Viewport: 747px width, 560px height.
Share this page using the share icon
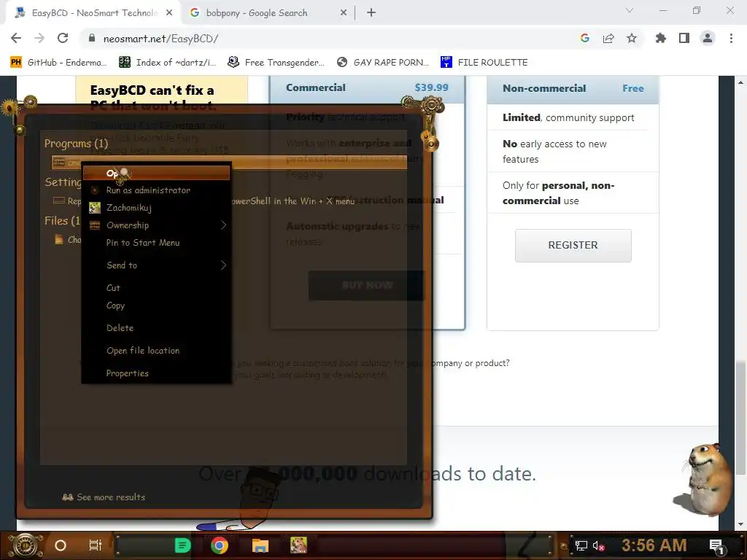(x=608, y=38)
